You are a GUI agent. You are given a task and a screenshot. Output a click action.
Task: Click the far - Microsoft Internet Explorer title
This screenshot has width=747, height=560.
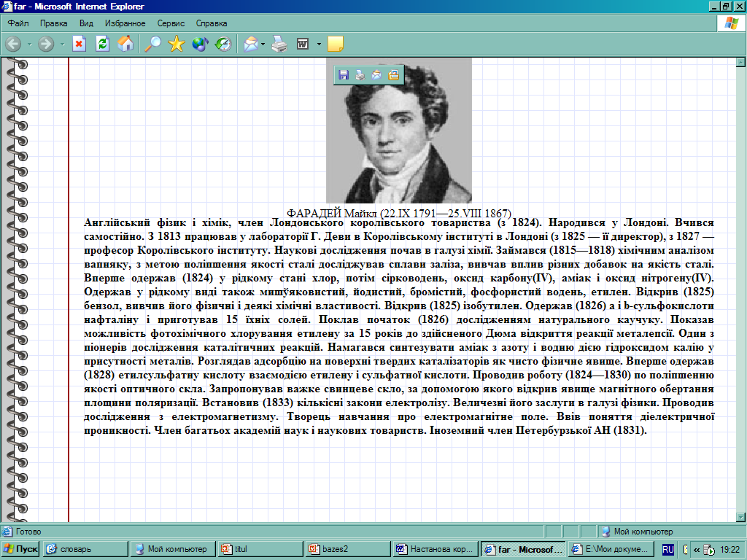pos(79,6)
